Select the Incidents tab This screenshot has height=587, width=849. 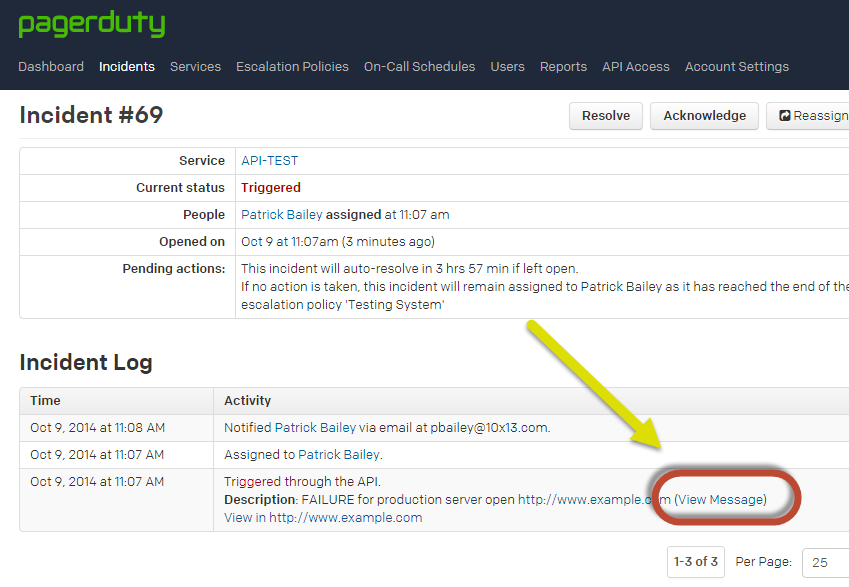click(127, 66)
